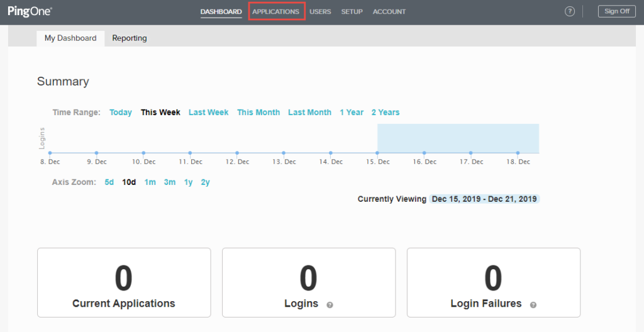
Task: Open the Setup menu
Action: click(x=352, y=11)
